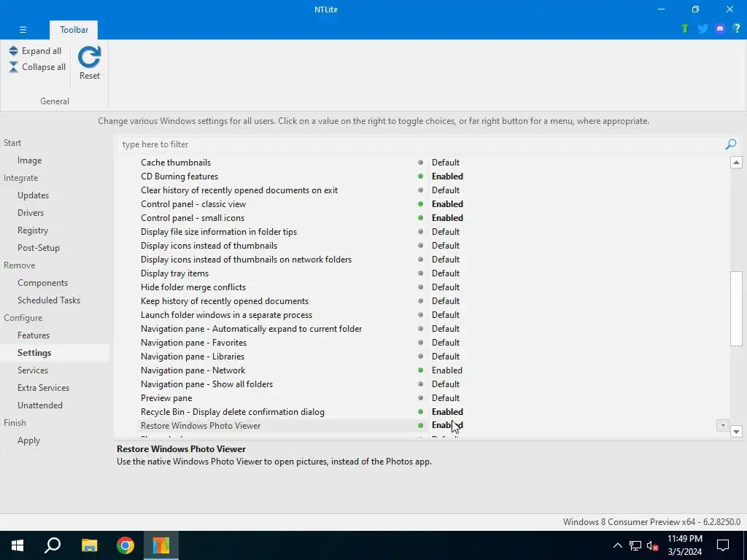The image size is (747, 560).
Task: Launch Chrome from the taskbar
Action: pos(125,545)
